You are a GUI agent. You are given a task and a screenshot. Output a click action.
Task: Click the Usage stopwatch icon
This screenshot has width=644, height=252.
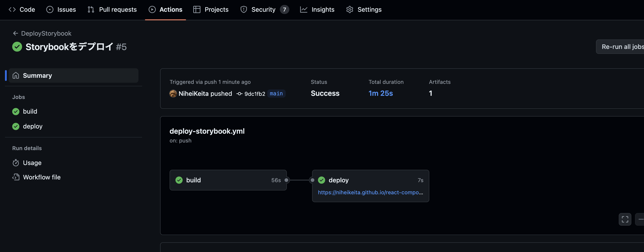tap(16, 163)
